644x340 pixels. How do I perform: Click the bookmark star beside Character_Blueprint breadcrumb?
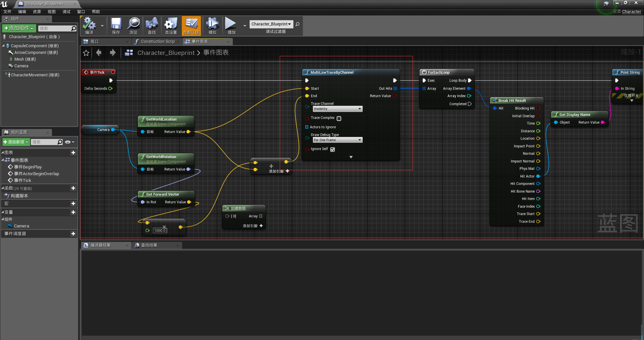(x=86, y=53)
